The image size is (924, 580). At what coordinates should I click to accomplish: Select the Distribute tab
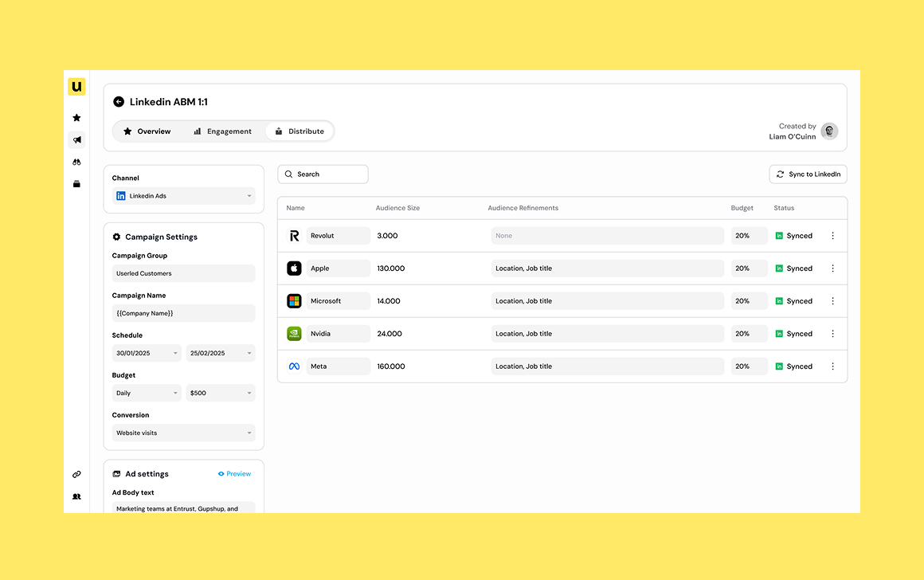300,131
